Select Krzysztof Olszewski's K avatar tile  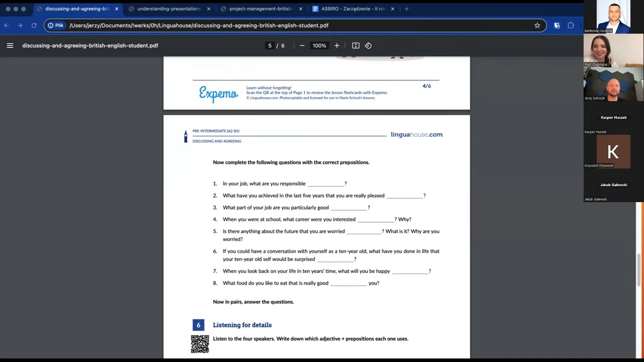[x=613, y=151]
